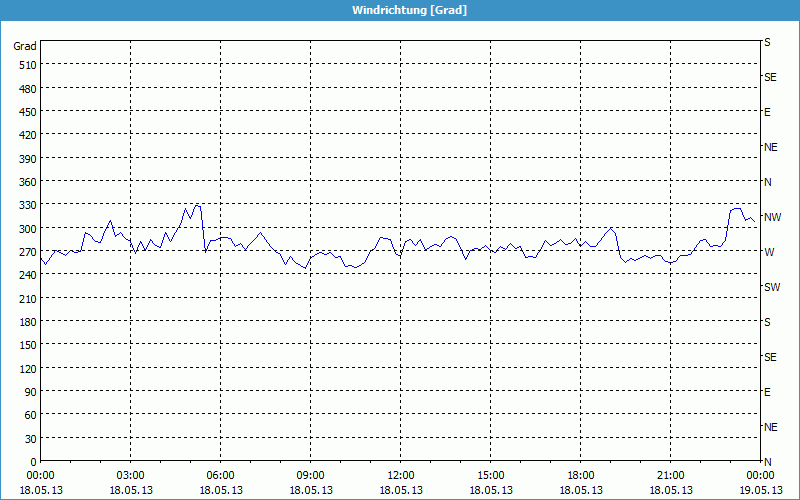Select the 270 degree y-axis label

tap(25, 252)
